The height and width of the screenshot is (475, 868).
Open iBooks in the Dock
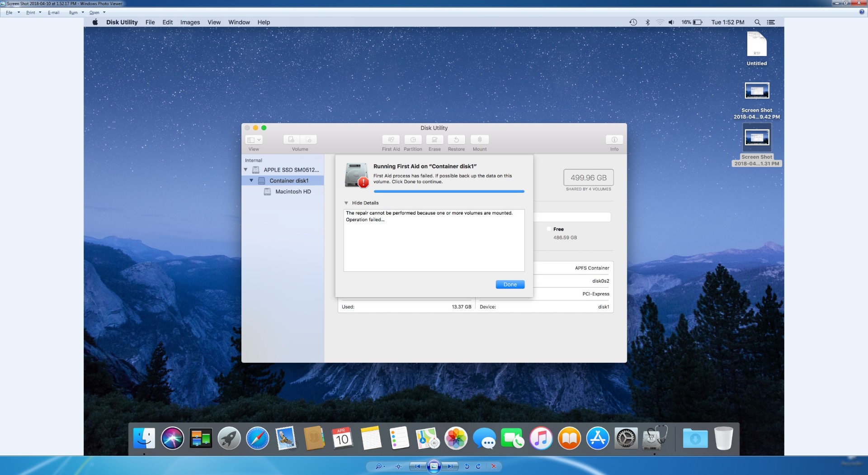(570, 438)
